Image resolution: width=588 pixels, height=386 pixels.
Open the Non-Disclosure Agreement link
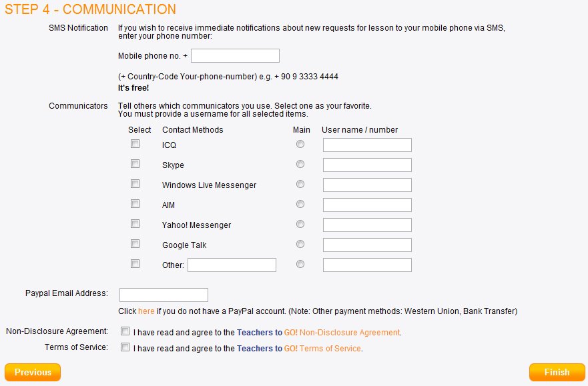point(350,333)
